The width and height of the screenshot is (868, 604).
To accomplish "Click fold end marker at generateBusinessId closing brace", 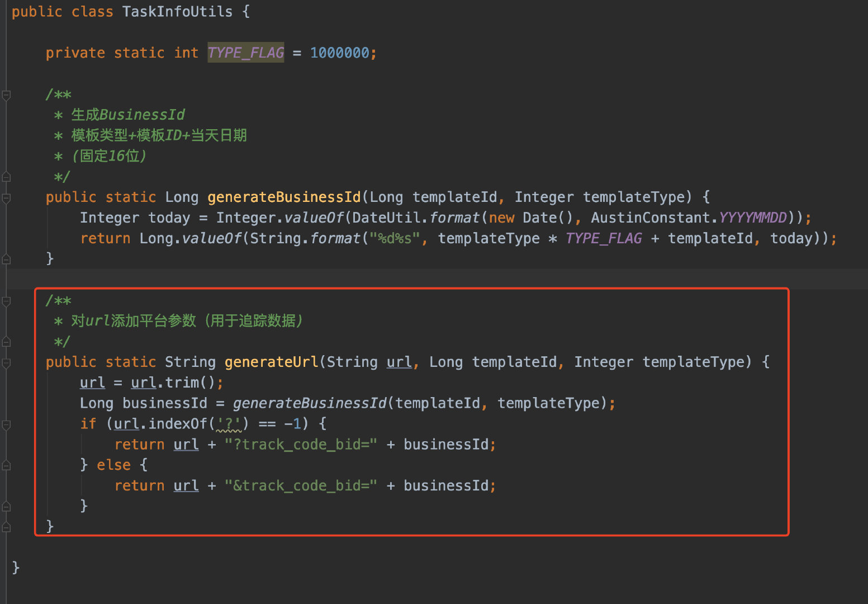I will (x=6, y=259).
